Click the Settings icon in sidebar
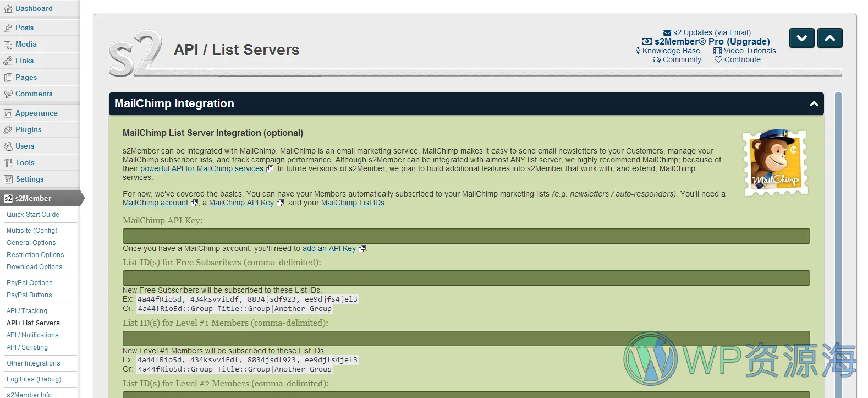Viewport: 868px width, 398px height. pyautogui.click(x=8, y=179)
